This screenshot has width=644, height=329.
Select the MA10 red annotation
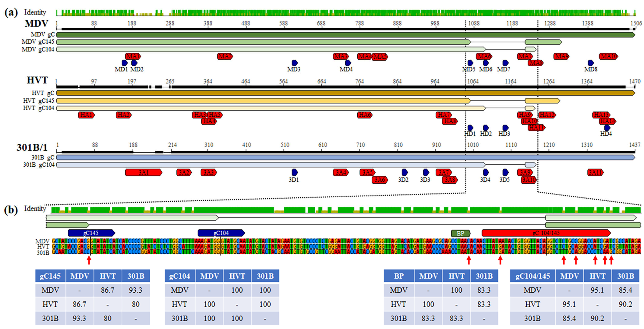pyautogui.click(x=608, y=56)
